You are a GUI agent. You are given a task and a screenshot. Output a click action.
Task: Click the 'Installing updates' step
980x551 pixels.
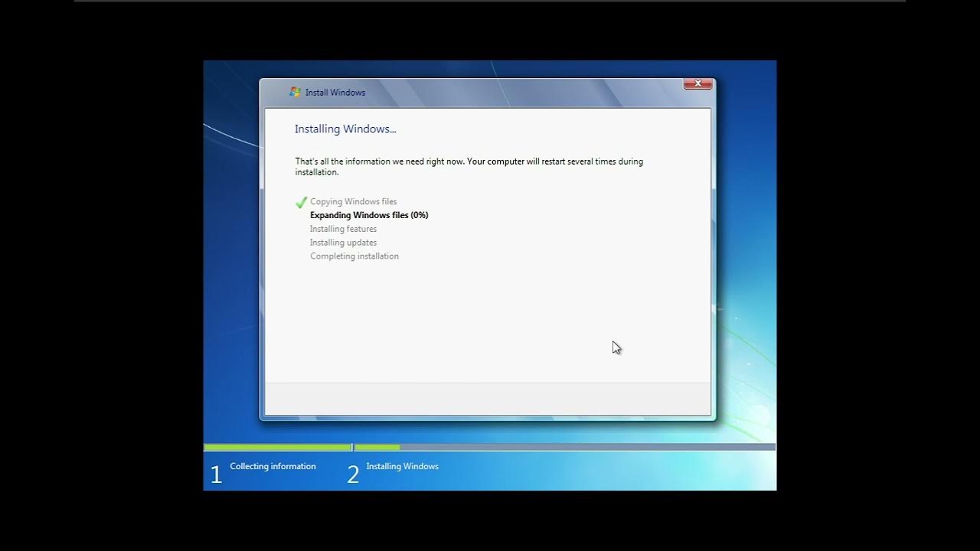click(343, 243)
